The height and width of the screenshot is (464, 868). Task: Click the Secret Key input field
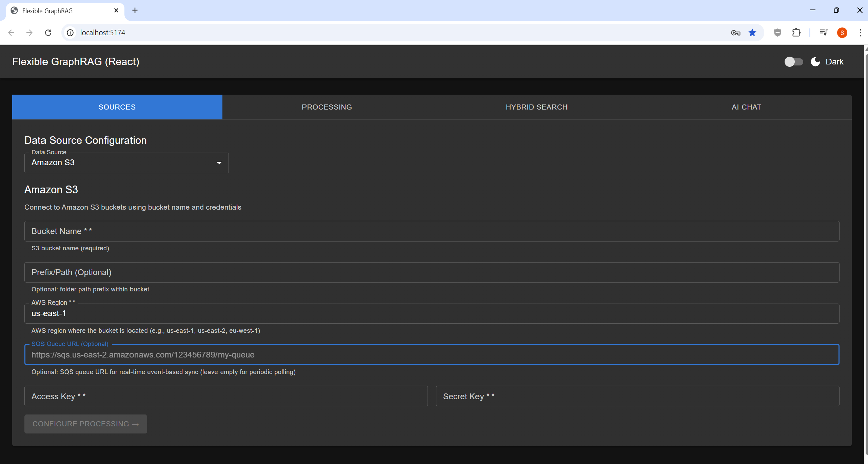coord(637,396)
